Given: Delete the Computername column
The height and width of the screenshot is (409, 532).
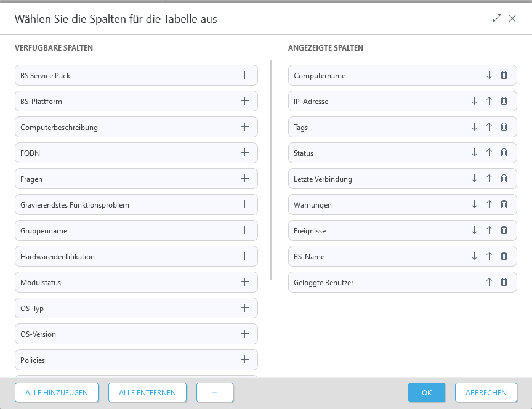Looking at the screenshot, I should click(504, 75).
